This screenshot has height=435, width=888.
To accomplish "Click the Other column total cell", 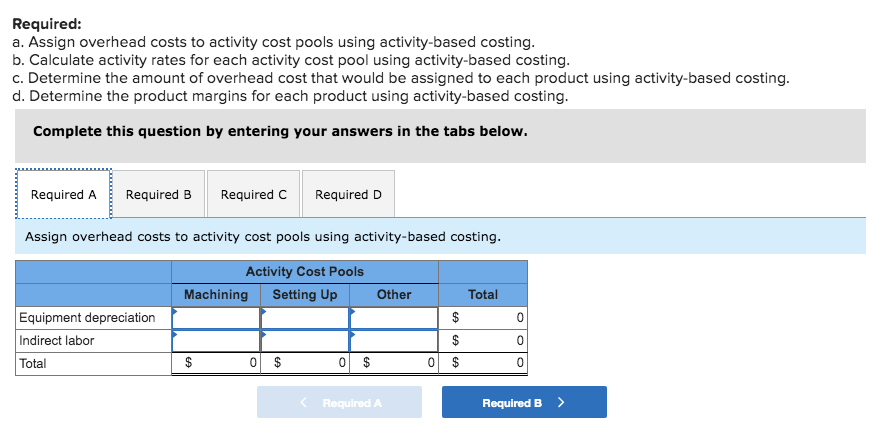I will point(394,364).
